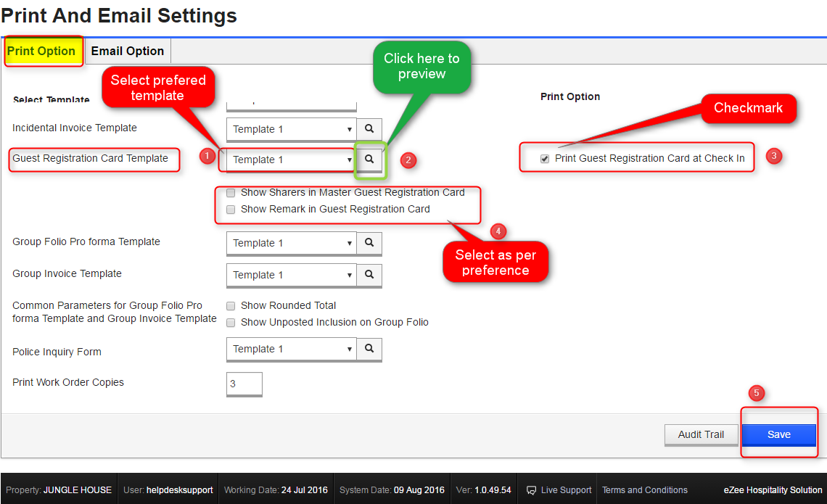Preview the Police Inquiry Form template
The image size is (827, 504).
tap(369, 350)
